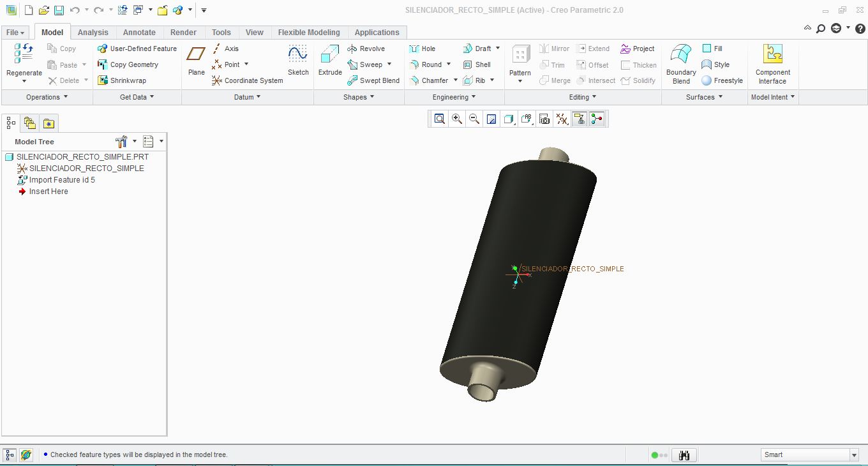
Task: Toggle the browser display in status bar
Action: point(26,455)
